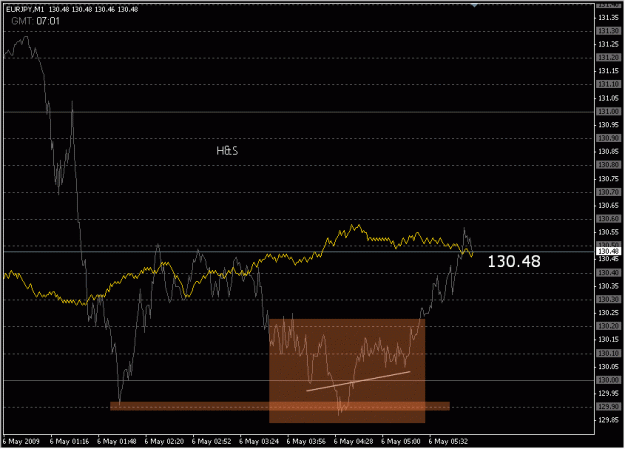Click the 130.25 price axis label
The image size is (625, 449).
click(x=608, y=313)
